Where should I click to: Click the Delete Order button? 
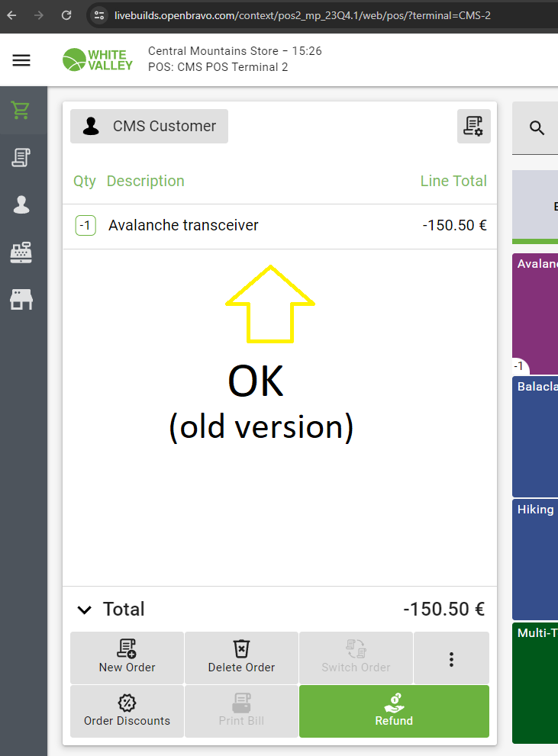point(241,658)
